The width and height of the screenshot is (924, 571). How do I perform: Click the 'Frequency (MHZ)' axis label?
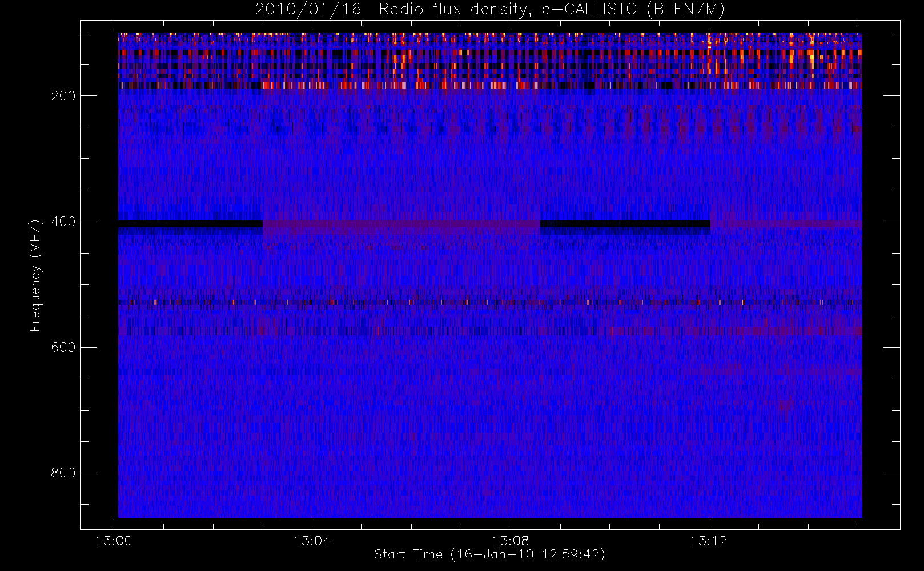(x=35, y=275)
